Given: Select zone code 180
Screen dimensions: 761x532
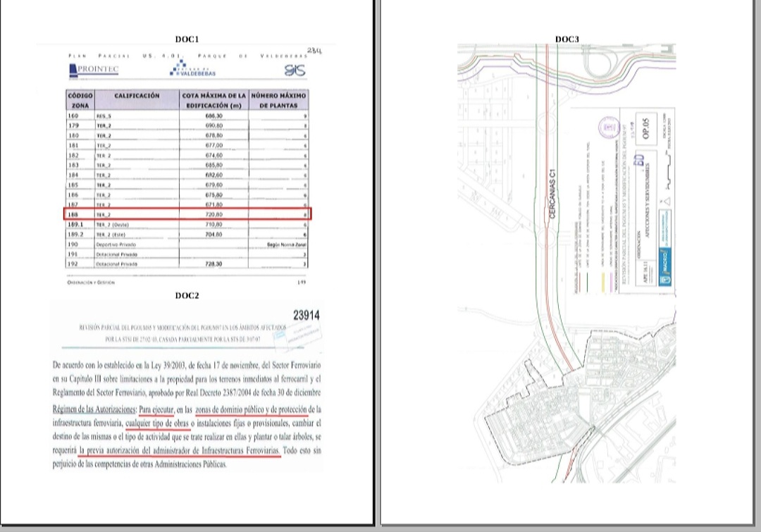Looking at the screenshot, I should coord(73,135).
